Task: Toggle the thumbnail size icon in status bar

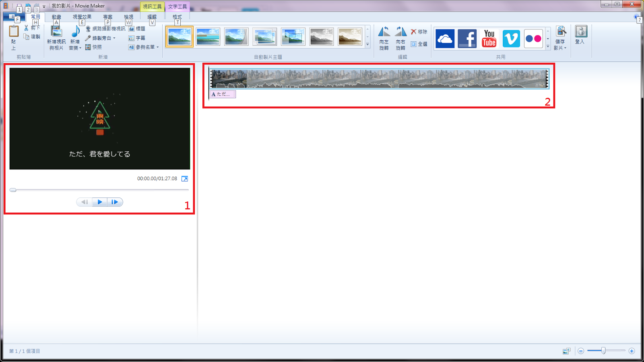Action: (566, 351)
